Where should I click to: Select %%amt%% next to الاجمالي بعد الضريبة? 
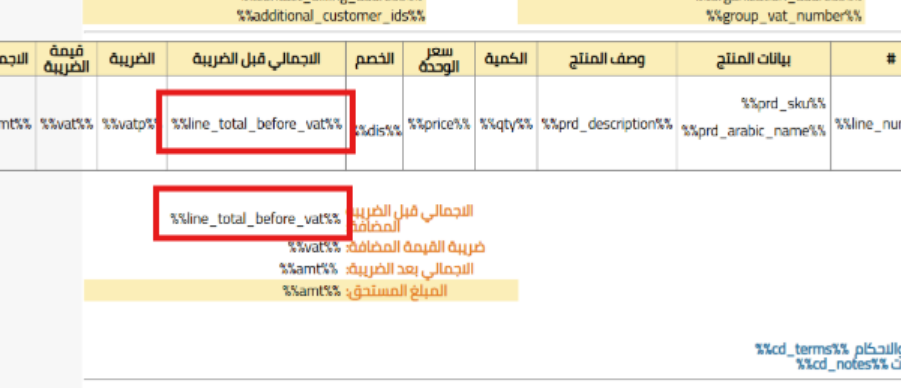[308, 269]
